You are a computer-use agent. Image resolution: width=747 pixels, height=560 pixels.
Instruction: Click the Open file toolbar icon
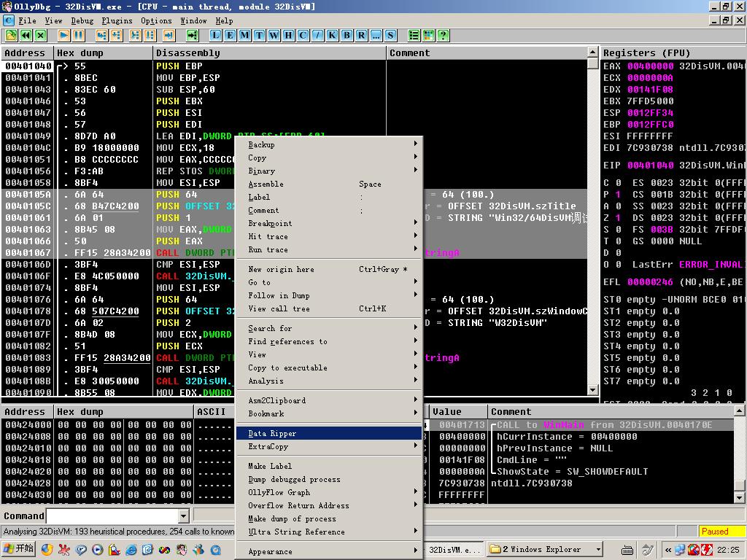click(x=11, y=35)
